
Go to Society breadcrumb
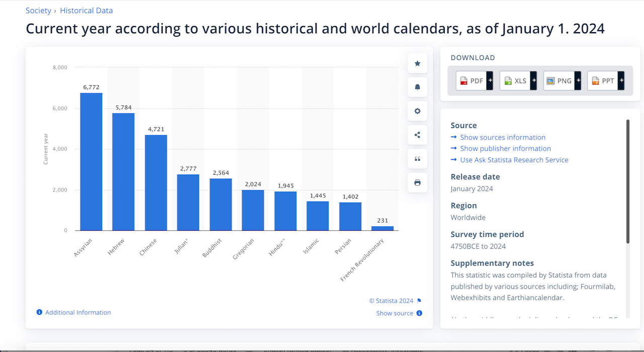coord(38,11)
